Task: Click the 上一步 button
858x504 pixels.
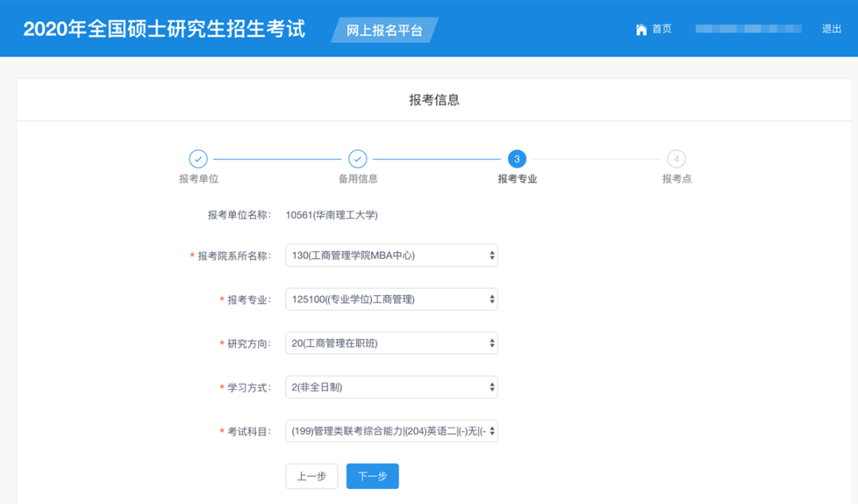Action: tap(311, 476)
